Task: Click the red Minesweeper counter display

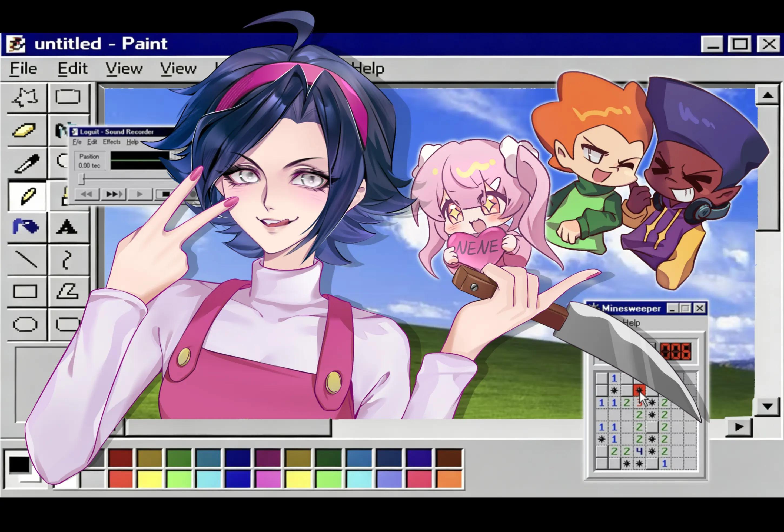Action: [x=676, y=351]
